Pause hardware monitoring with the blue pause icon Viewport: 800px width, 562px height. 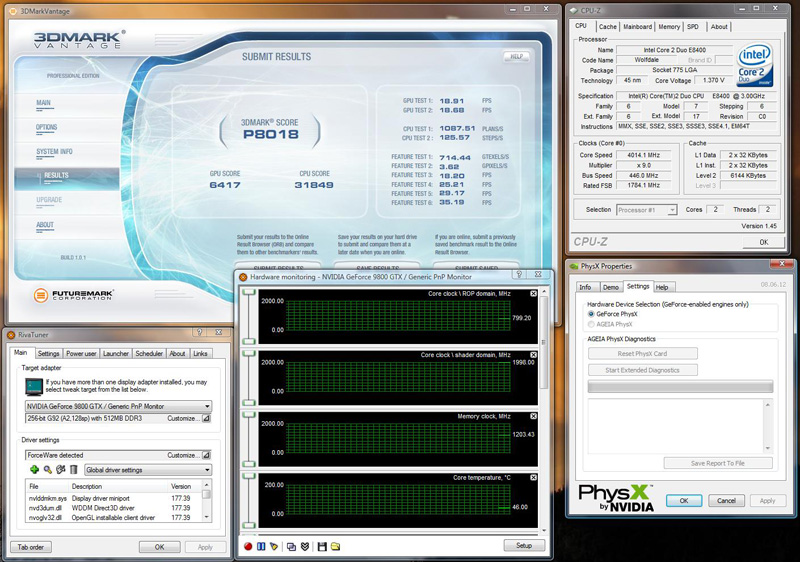pos(261,546)
